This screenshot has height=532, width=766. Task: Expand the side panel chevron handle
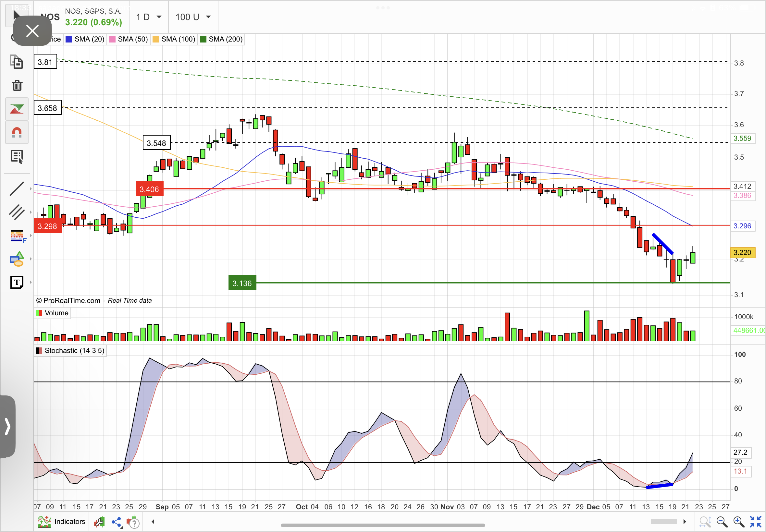coord(7,426)
